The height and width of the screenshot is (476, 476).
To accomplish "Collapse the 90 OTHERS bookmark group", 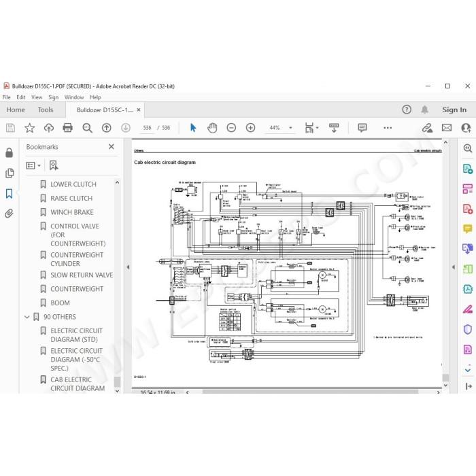I will (x=27, y=317).
